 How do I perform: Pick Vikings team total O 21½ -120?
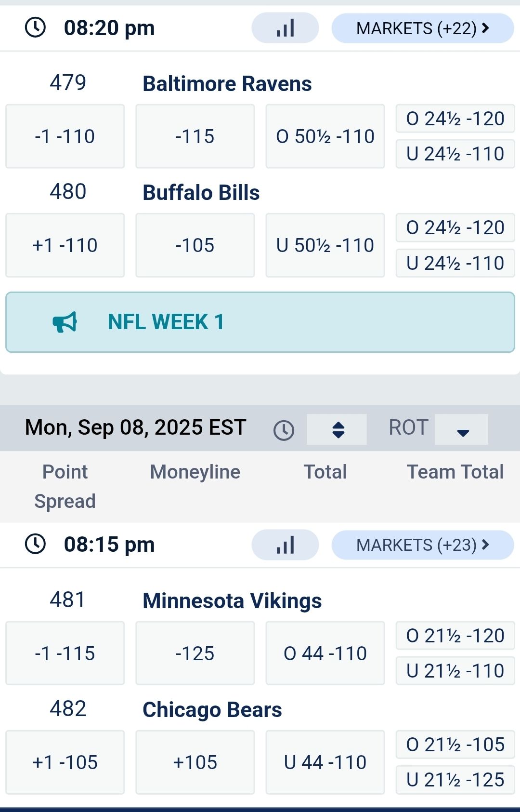[455, 636]
